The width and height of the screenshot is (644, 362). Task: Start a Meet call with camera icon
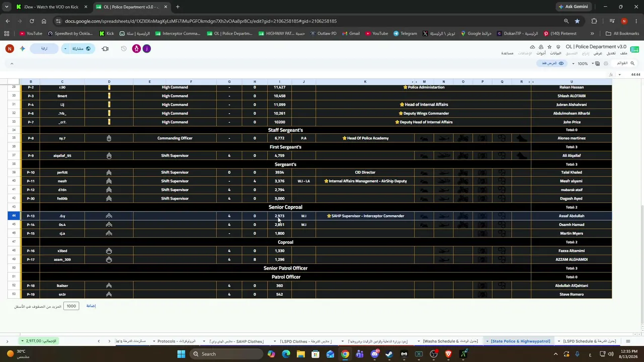pyautogui.click(x=105, y=49)
